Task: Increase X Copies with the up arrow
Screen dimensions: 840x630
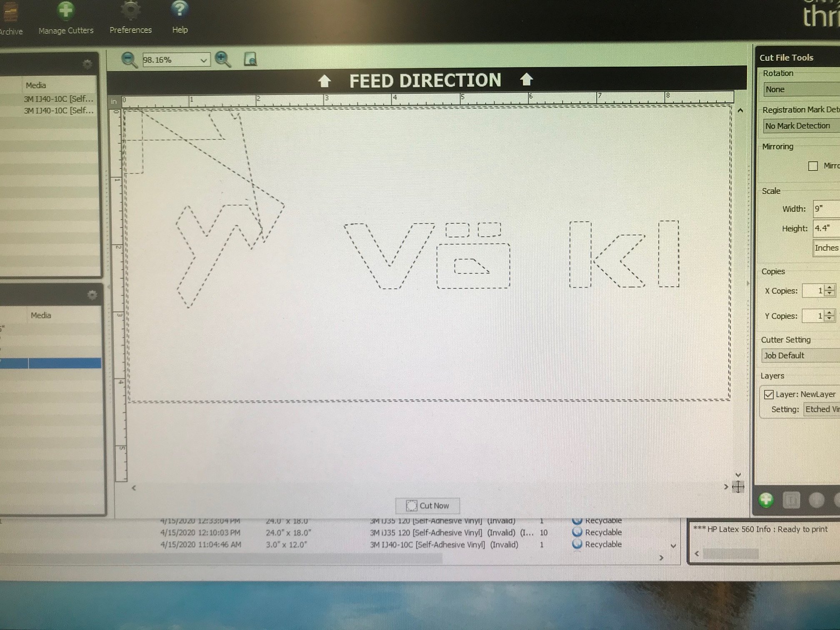Action: 830,287
